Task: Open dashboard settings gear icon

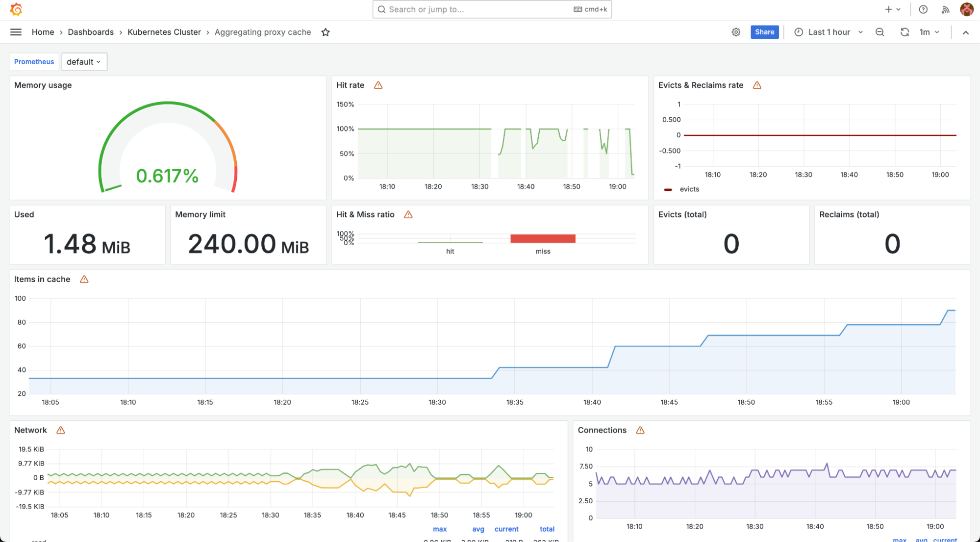Action: tap(736, 32)
